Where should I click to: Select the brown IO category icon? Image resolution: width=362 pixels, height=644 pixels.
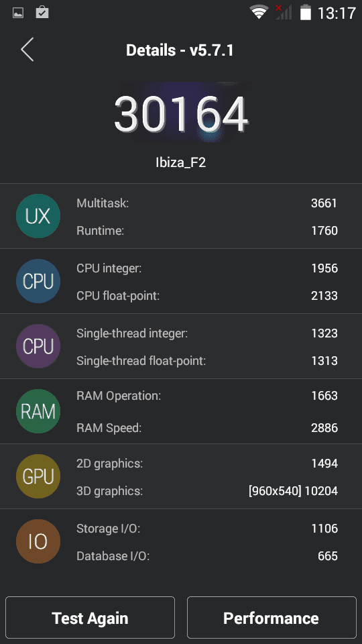click(x=38, y=542)
